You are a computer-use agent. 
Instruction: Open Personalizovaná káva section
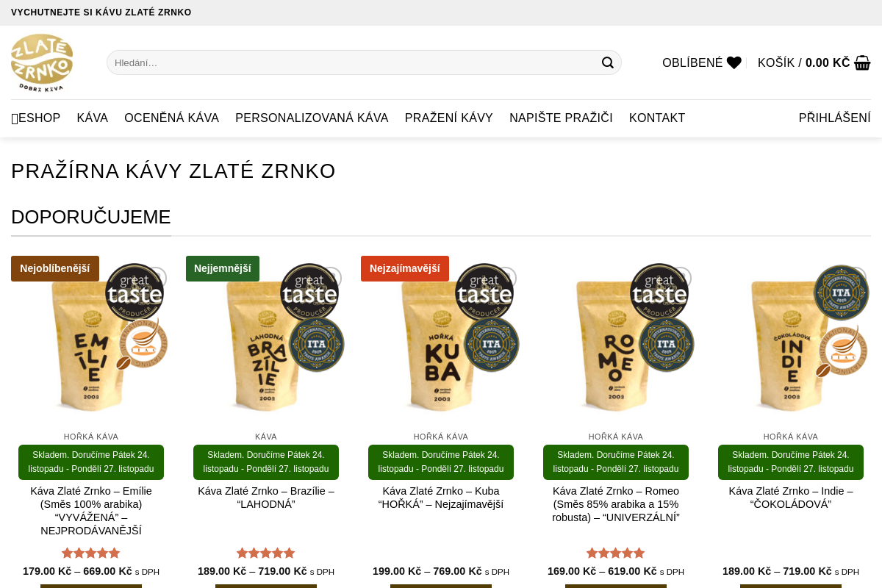coord(312,118)
